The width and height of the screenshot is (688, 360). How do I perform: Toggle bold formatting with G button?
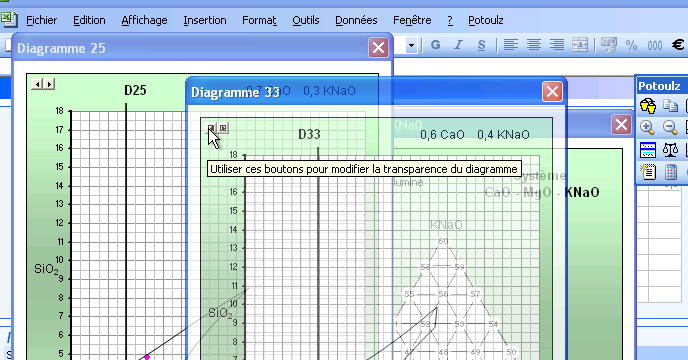(435, 45)
